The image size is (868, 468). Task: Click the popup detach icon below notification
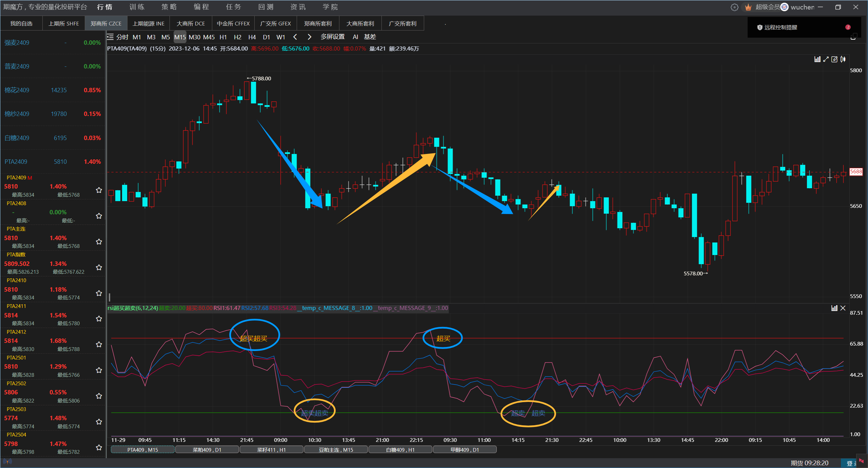pos(854,36)
